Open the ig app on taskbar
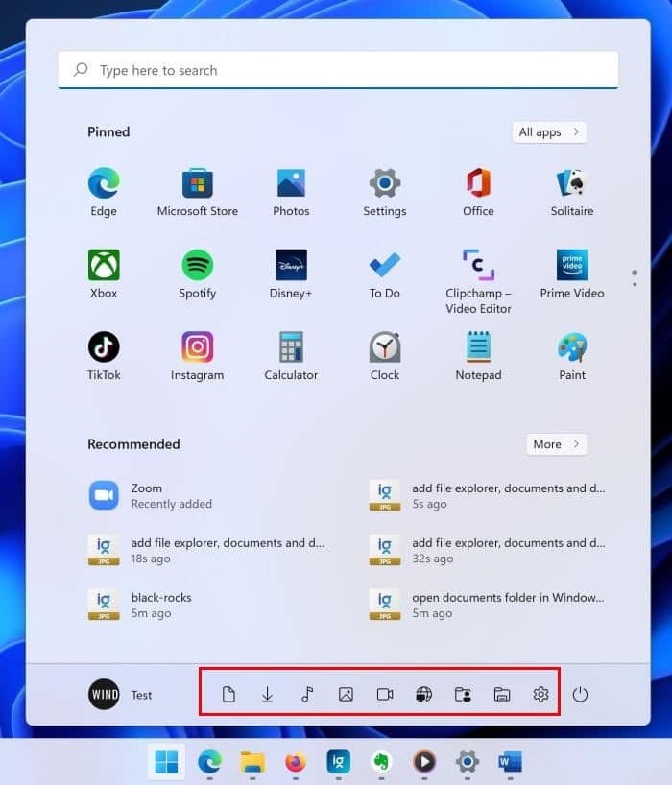 339,762
